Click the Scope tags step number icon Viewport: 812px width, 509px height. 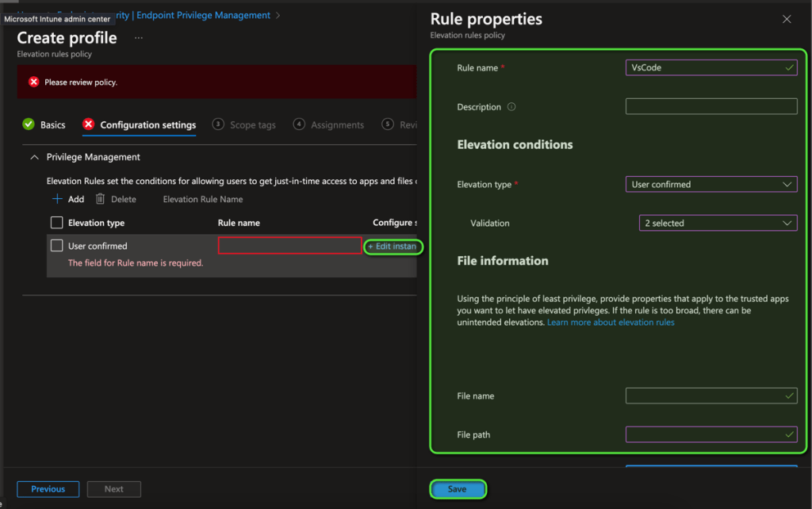pos(217,124)
